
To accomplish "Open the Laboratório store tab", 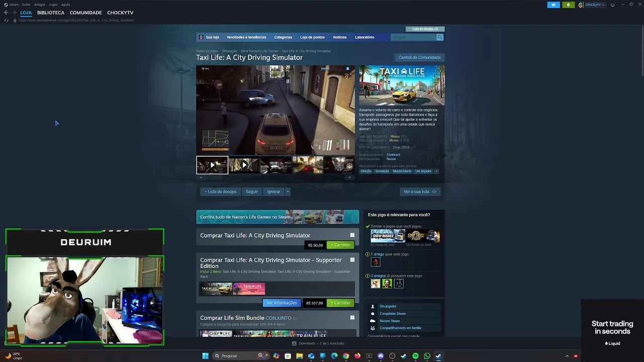I will (364, 37).
